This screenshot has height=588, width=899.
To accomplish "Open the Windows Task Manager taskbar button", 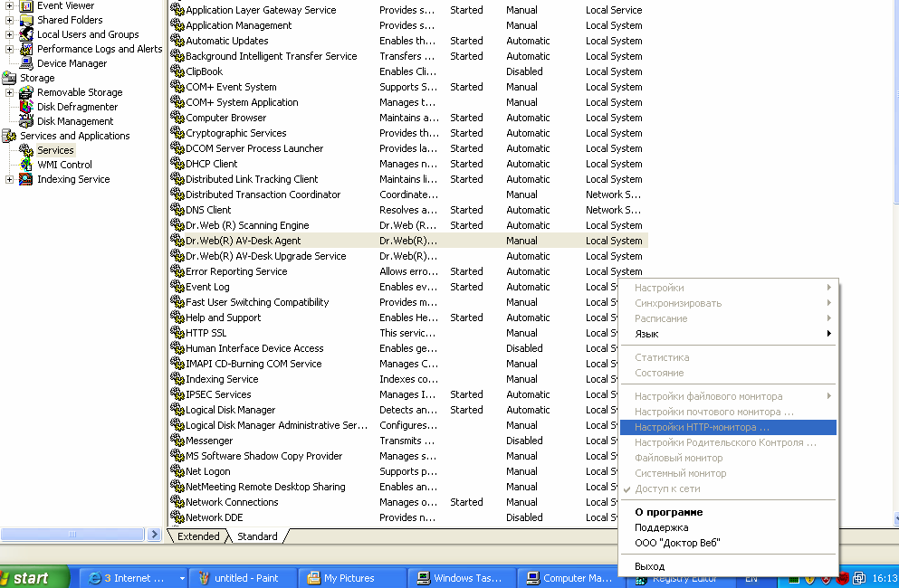I will coord(462,578).
